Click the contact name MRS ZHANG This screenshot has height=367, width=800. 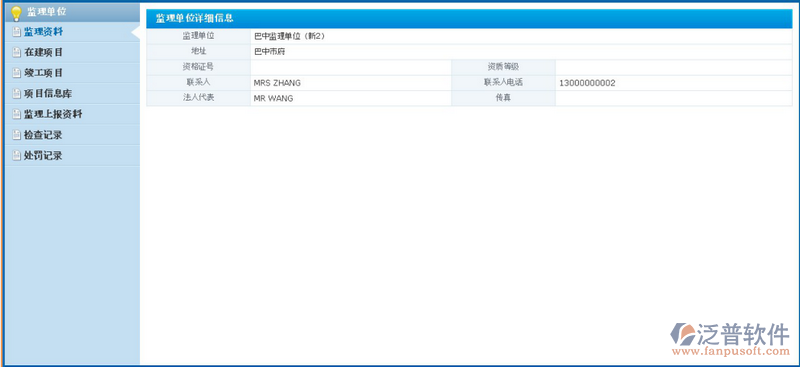[x=277, y=83]
